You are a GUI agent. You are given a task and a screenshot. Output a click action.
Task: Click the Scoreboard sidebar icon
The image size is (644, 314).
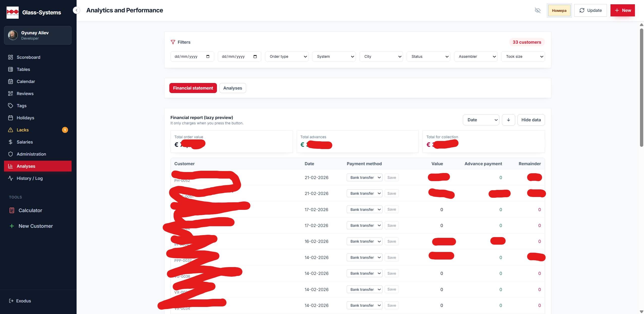pyautogui.click(x=10, y=57)
